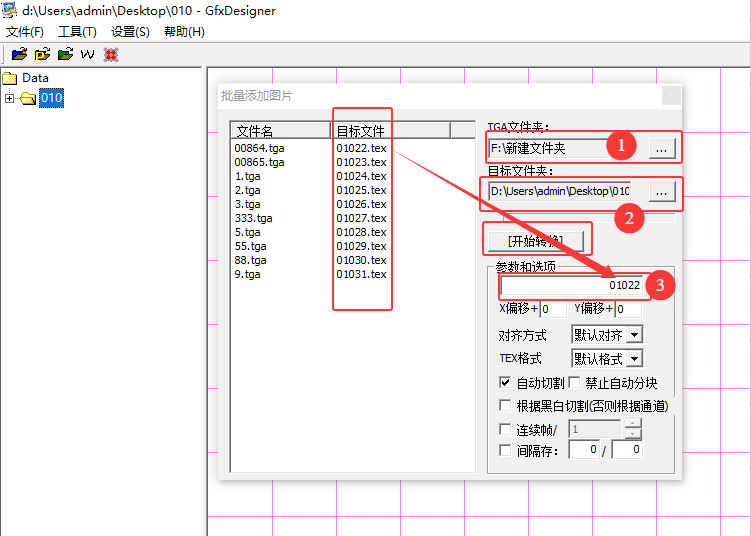Check the 根据黑白切割 option
This screenshot has width=751, height=536.
505,406
